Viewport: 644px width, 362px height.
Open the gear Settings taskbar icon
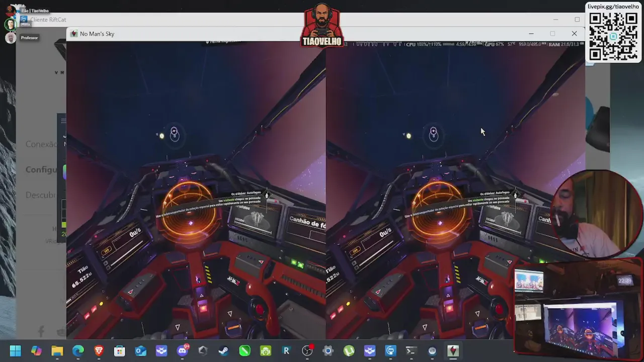tap(328, 351)
